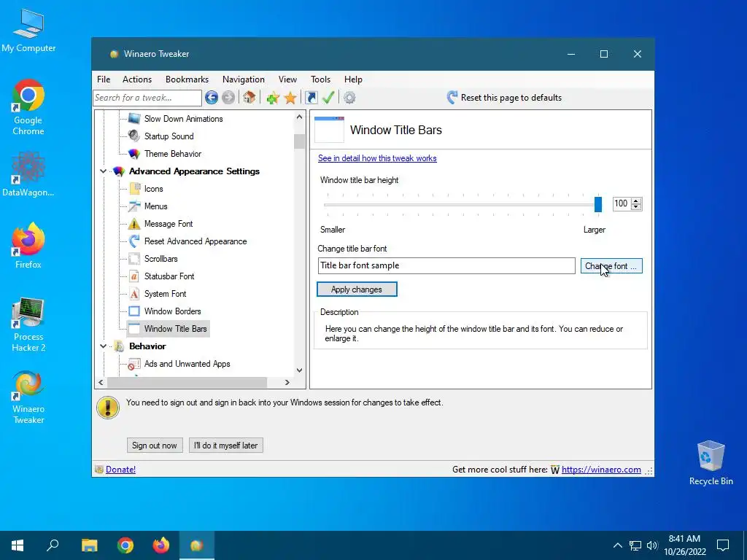
Task: Collapse the Behavior tree group
Action: pos(103,346)
